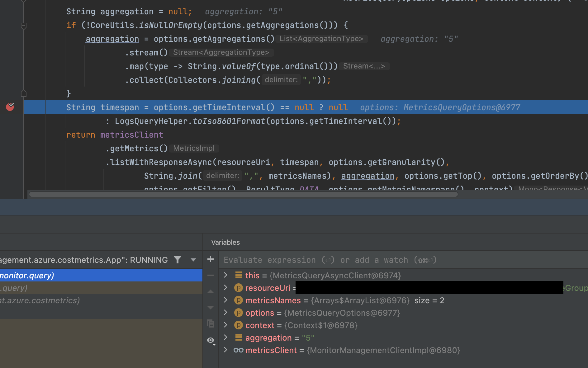Screen dimensions: 588x368
Task: Click the parameter icon beside options
Action: tap(238, 313)
